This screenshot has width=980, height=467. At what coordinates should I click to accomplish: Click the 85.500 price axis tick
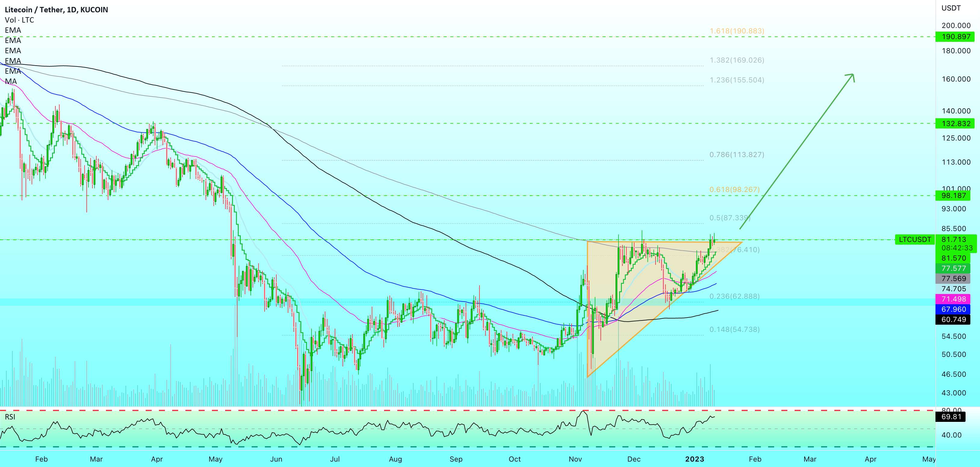tap(954, 229)
